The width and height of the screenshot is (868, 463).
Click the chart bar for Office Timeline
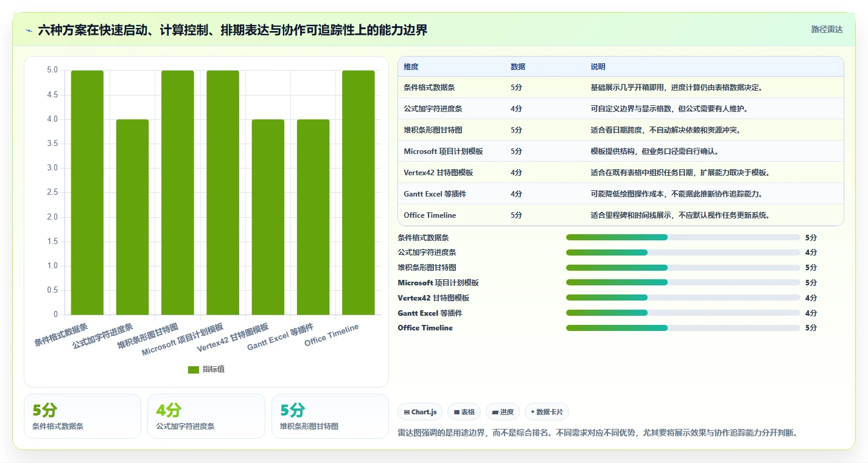[x=359, y=192]
